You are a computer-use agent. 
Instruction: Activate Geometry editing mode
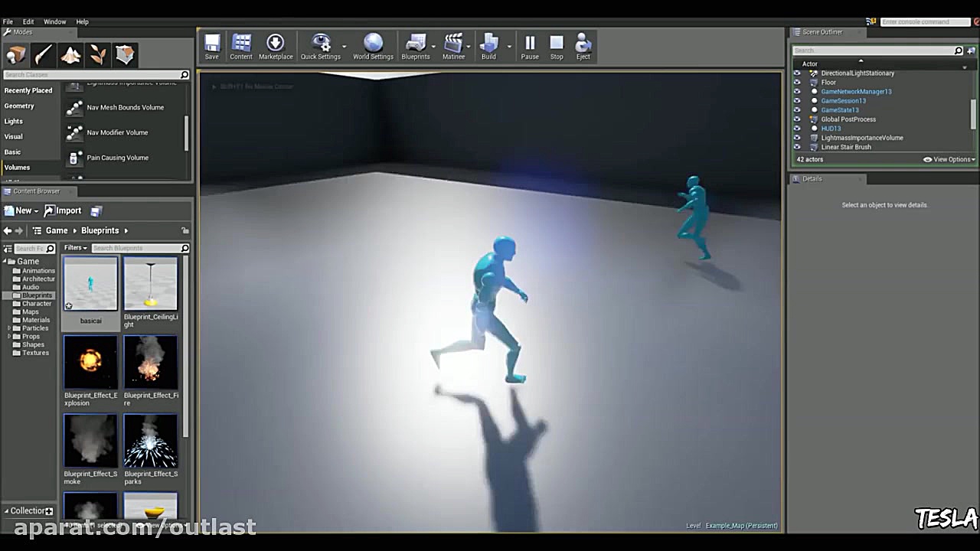click(x=125, y=54)
